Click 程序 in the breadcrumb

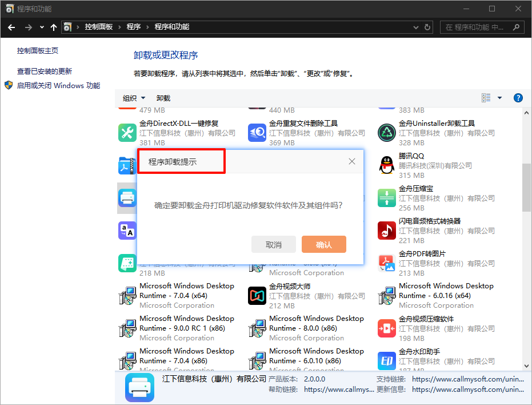coord(133,27)
